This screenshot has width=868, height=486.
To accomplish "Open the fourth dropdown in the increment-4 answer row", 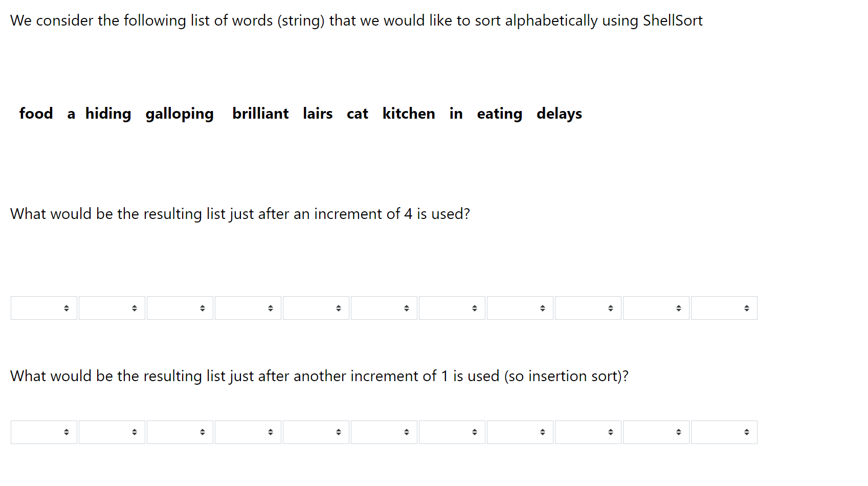I will pos(248,308).
